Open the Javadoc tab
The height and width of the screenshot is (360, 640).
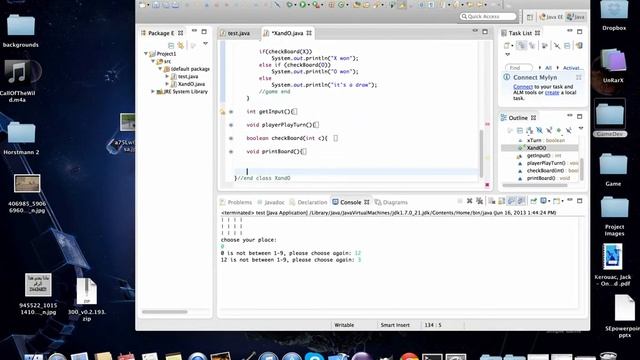tap(271, 202)
